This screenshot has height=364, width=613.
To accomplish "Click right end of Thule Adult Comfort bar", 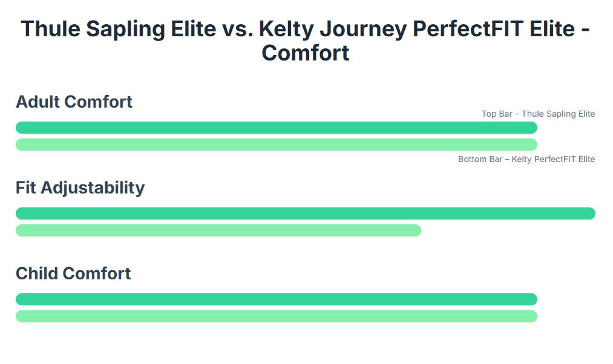I will [x=534, y=128].
